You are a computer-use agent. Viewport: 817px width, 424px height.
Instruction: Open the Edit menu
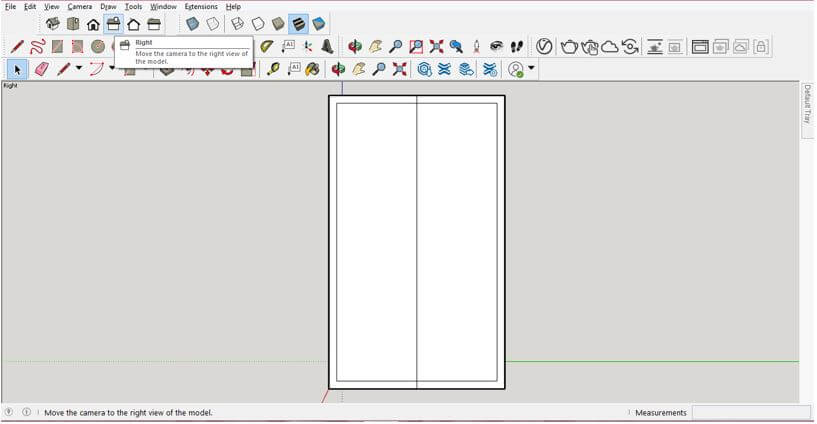pos(30,7)
